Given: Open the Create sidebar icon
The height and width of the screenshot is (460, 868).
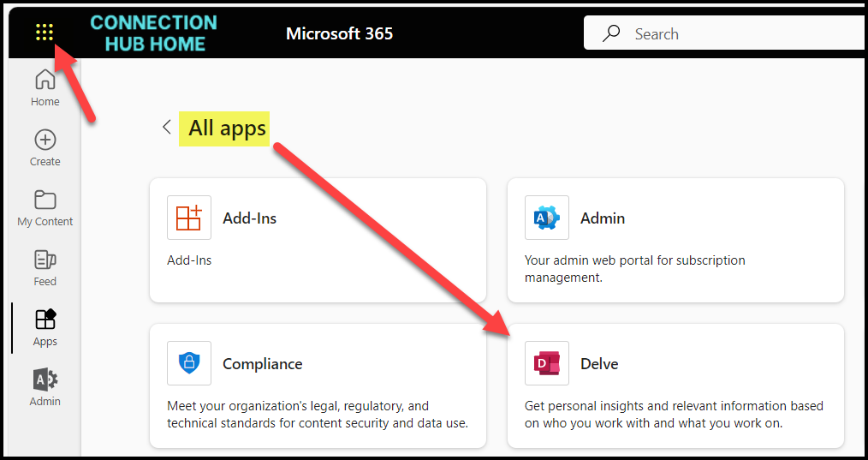Looking at the screenshot, I should pos(45,140).
